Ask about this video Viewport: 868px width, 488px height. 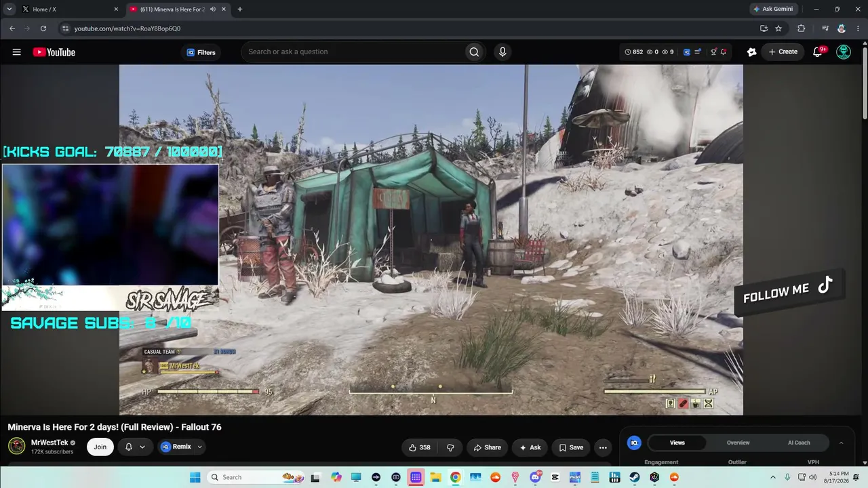[x=530, y=447]
